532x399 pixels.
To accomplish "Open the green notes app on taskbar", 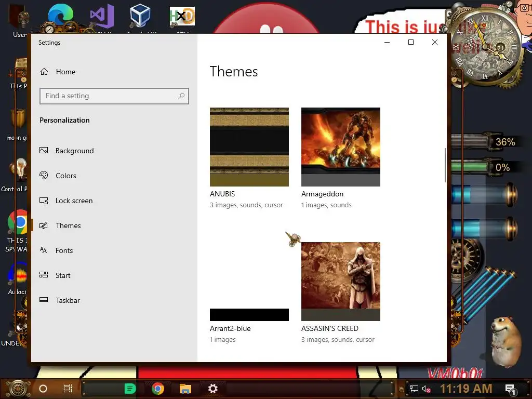I will click(130, 389).
